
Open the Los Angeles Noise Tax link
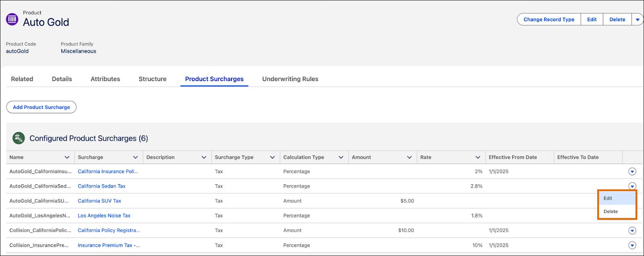point(104,216)
